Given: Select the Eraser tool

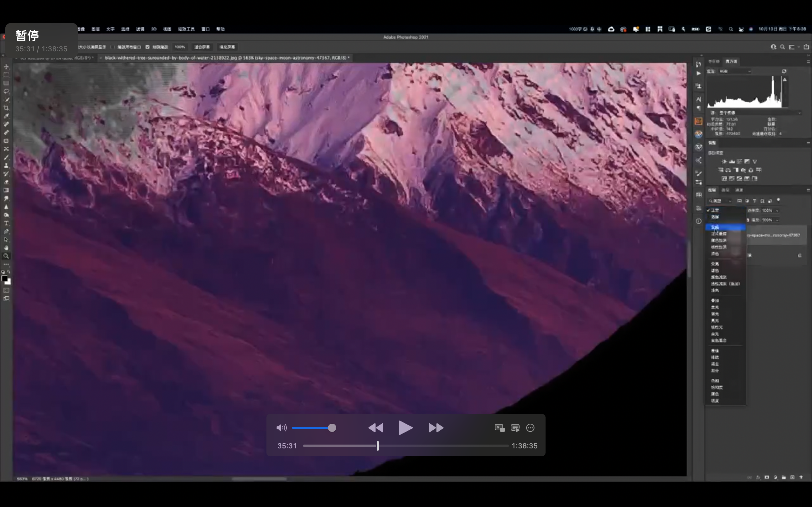Looking at the screenshot, I should point(6,182).
